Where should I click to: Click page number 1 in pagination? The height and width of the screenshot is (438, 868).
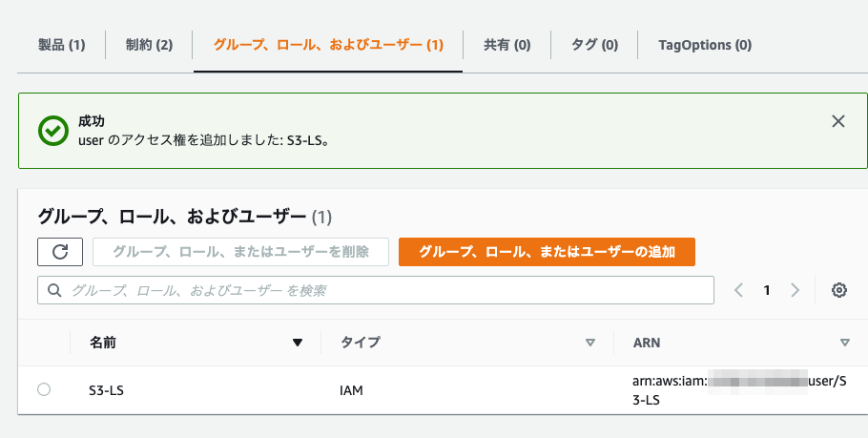coord(767,290)
